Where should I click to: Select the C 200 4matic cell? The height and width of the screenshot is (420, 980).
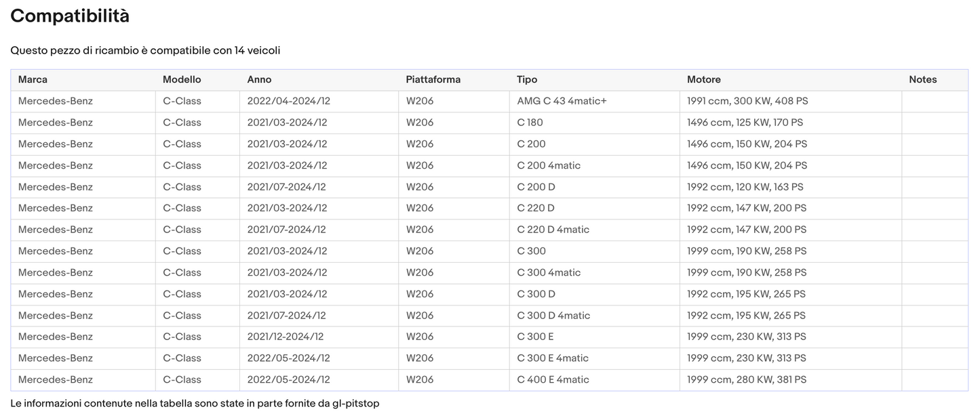pos(549,165)
